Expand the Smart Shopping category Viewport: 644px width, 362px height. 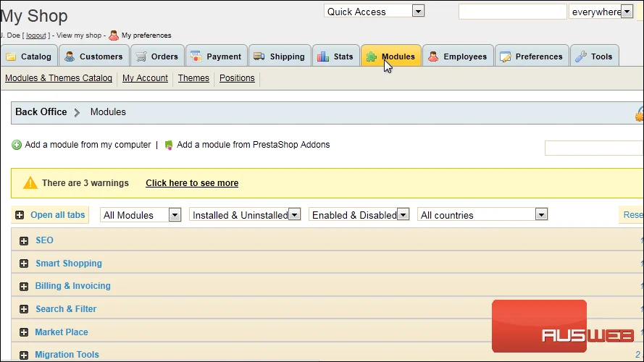[24, 264]
